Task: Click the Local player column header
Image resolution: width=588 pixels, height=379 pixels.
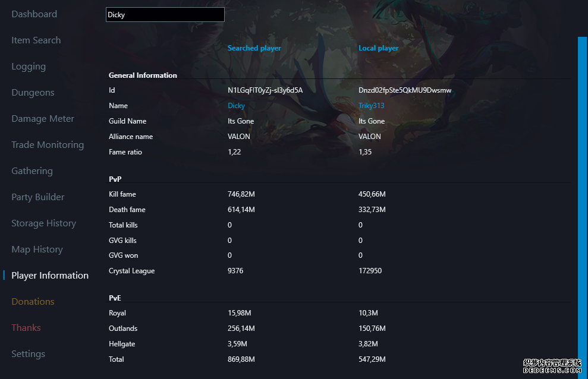Action: click(379, 48)
